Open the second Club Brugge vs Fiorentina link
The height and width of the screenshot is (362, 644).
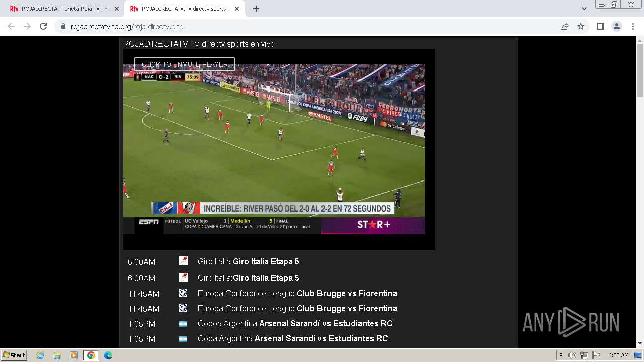coord(297,308)
